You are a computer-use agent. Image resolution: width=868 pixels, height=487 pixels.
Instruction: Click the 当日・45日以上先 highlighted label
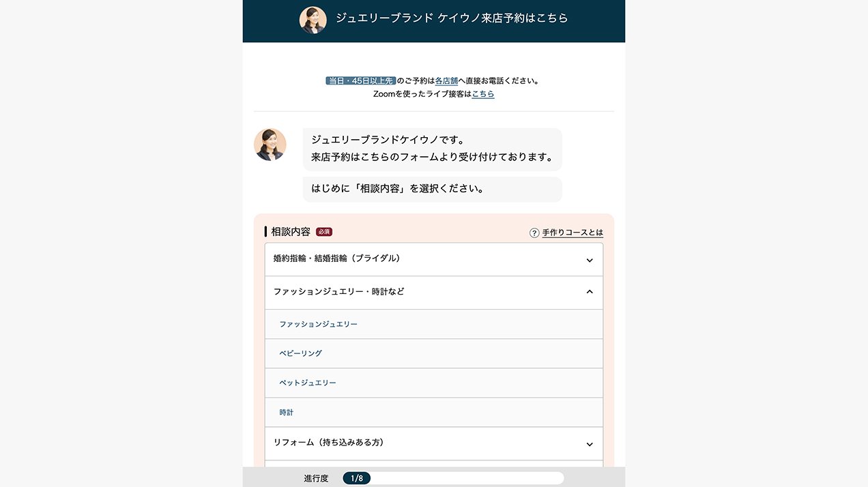point(360,80)
